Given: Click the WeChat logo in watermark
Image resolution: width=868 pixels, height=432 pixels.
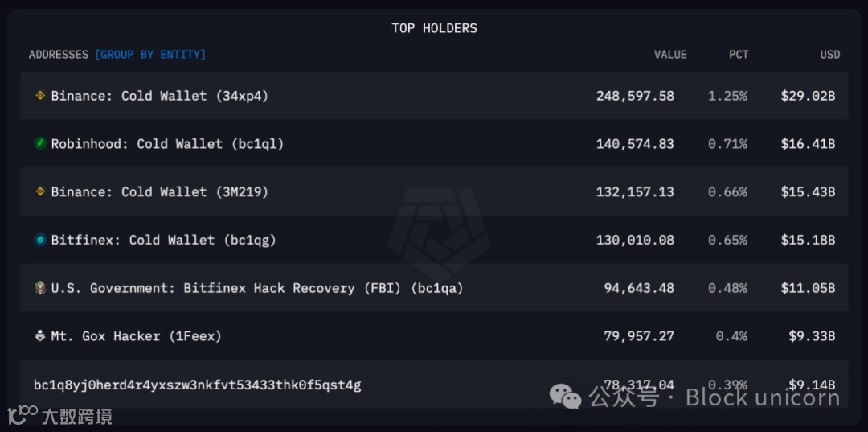Looking at the screenshot, I should (565, 397).
